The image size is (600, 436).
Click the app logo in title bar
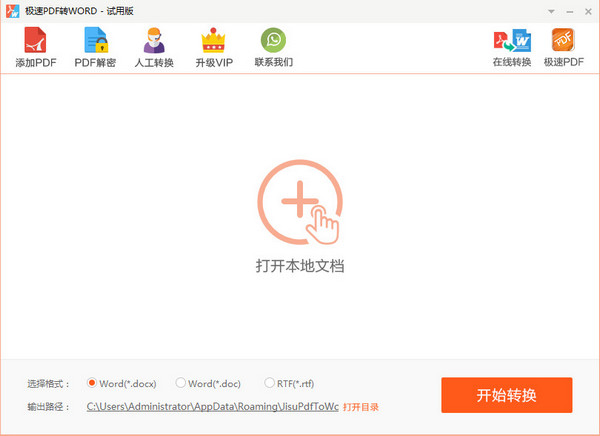click(12, 11)
